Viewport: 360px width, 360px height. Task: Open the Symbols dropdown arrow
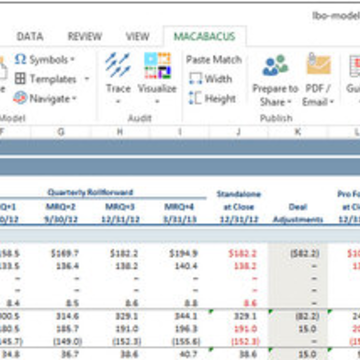72,60
